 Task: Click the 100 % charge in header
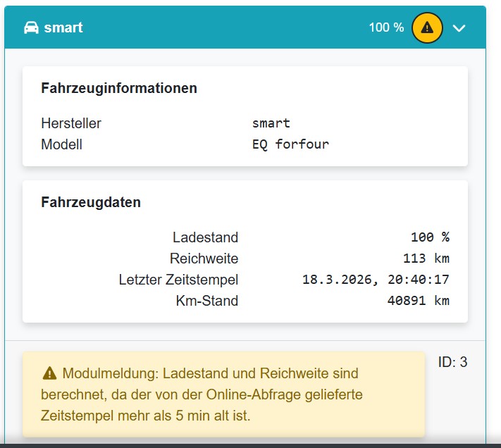386,27
